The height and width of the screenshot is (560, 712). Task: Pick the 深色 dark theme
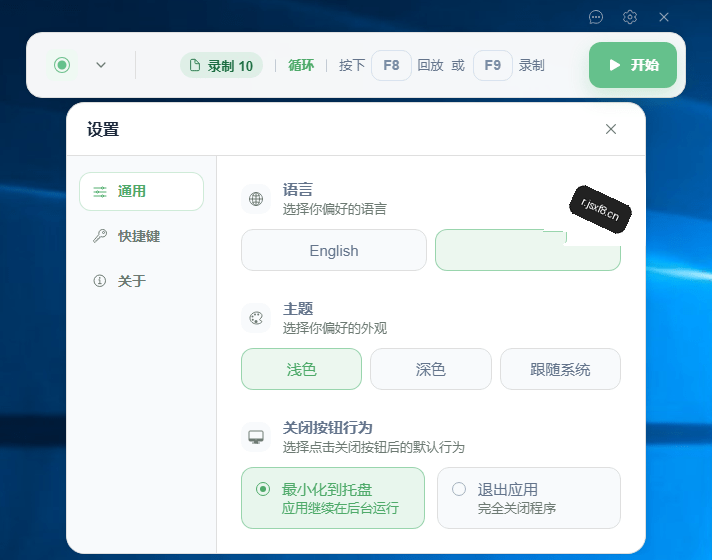[x=430, y=369]
